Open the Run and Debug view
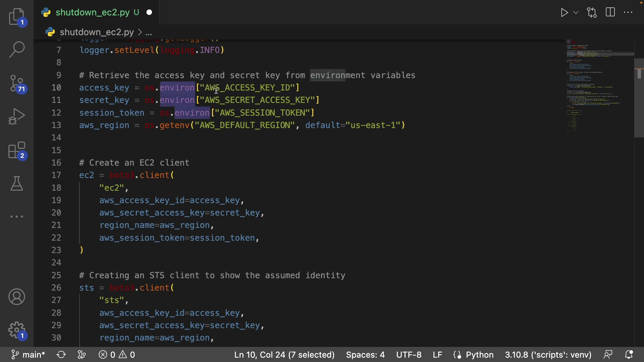Image resolution: width=644 pixels, height=362 pixels. (17, 117)
